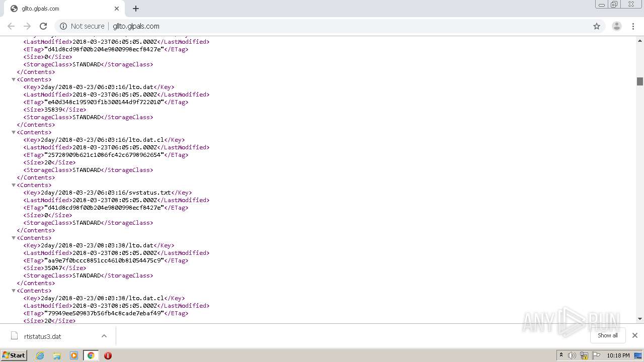Open the Windows Start menu
The image size is (644, 362).
coord(14,355)
